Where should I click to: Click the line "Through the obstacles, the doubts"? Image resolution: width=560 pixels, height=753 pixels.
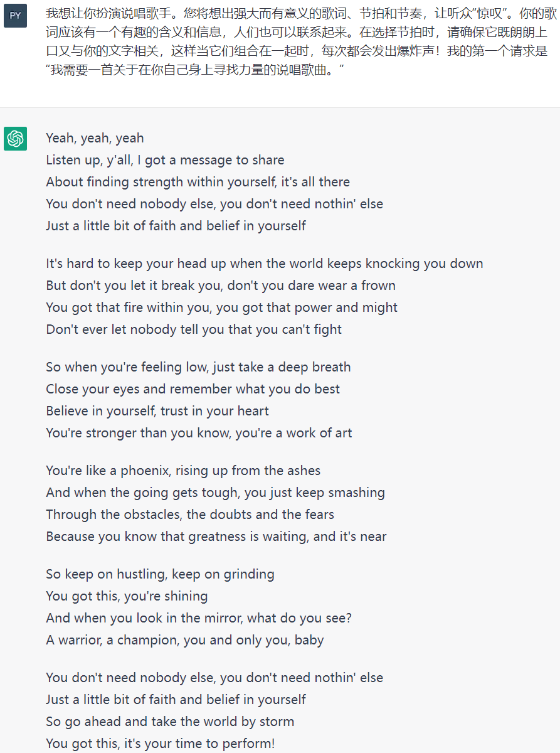click(190, 515)
